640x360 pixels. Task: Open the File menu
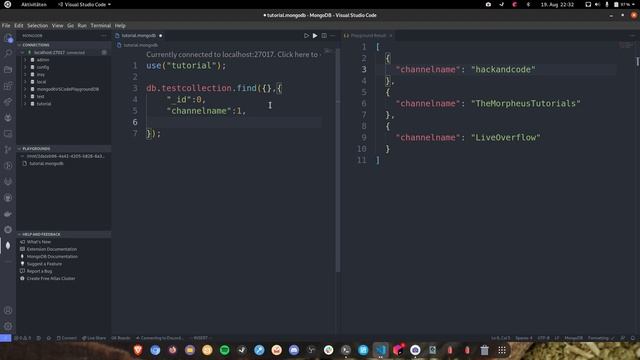tap(6, 25)
